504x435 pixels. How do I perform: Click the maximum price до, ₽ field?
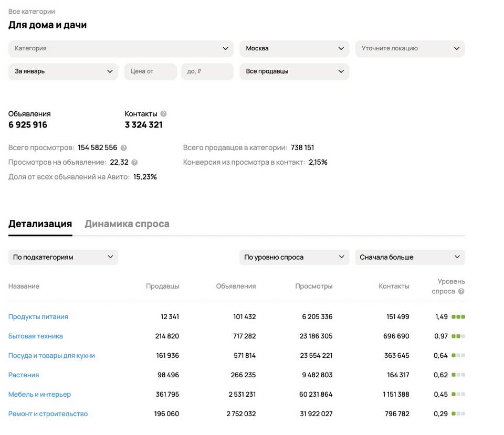coord(207,71)
